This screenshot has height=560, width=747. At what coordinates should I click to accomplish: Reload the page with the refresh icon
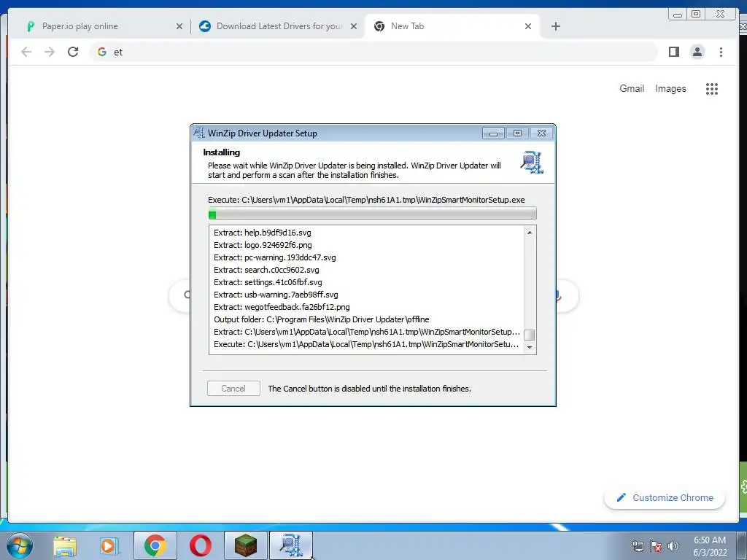point(73,52)
